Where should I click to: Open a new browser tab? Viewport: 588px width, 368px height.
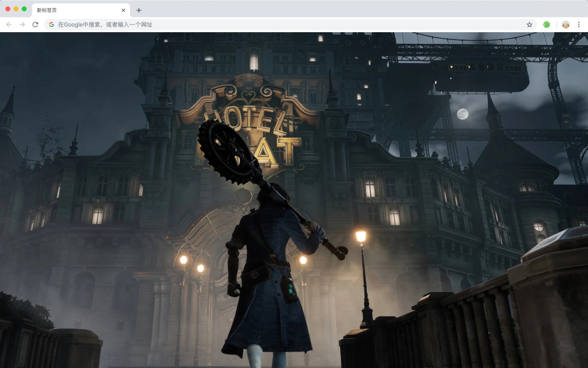pos(139,10)
